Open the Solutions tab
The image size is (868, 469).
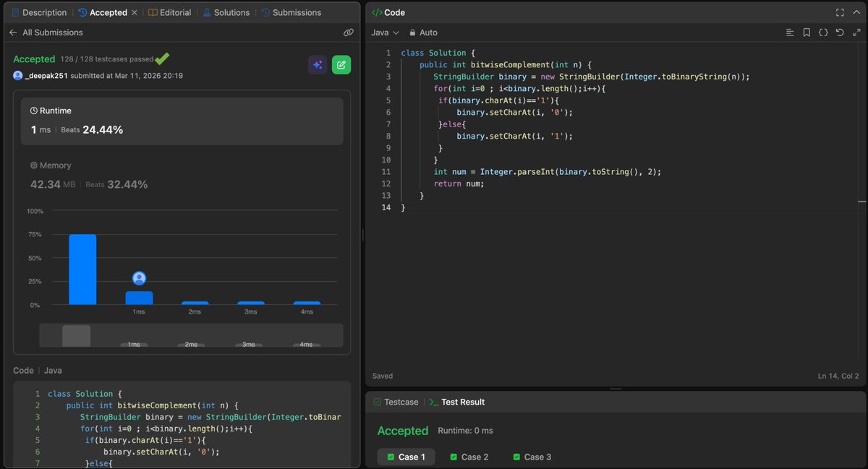226,12
